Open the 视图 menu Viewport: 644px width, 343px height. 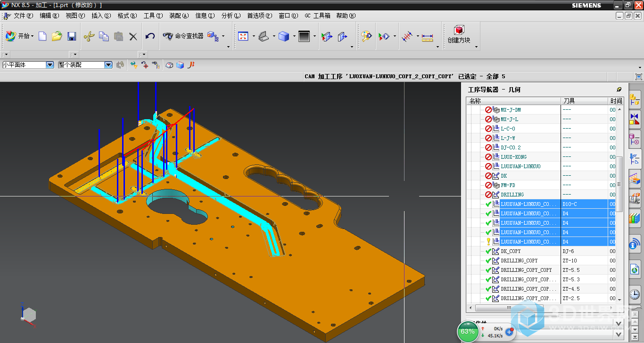(75, 16)
